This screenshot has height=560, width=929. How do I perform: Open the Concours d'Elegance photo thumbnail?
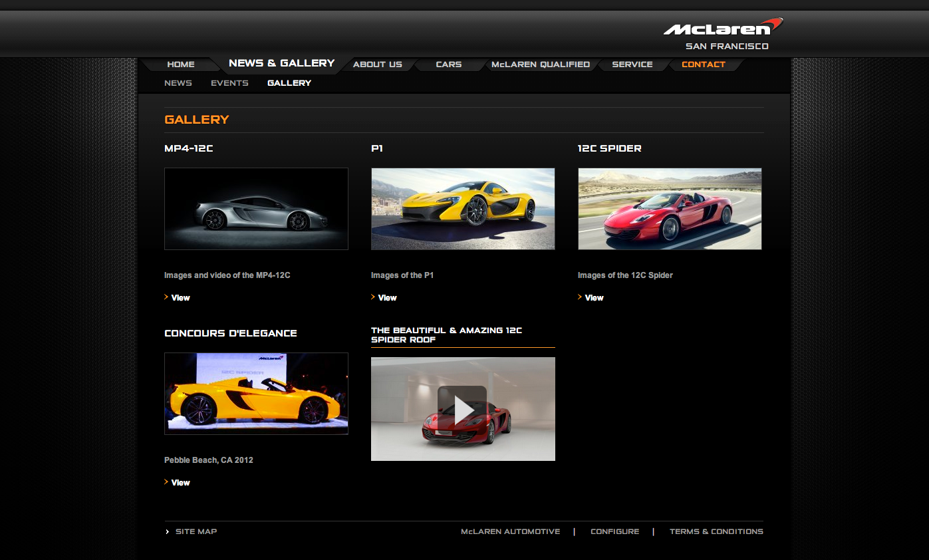256,394
